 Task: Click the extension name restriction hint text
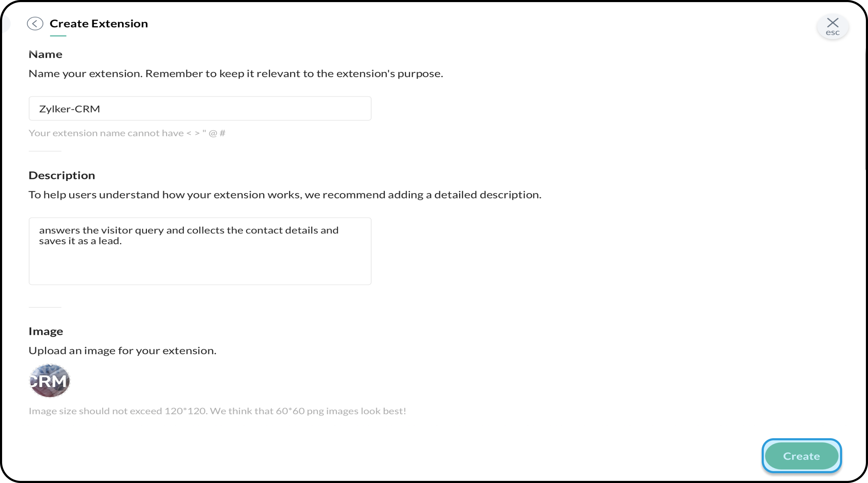click(127, 133)
